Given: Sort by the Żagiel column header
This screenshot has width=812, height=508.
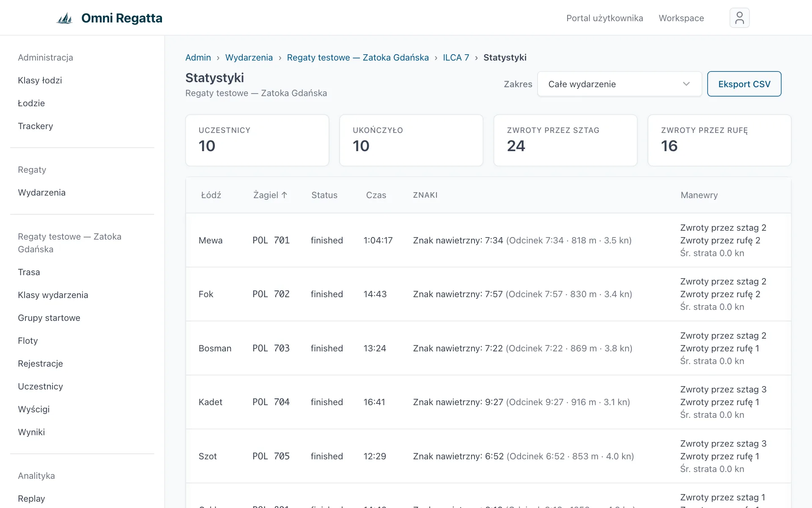Looking at the screenshot, I should (x=270, y=195).
